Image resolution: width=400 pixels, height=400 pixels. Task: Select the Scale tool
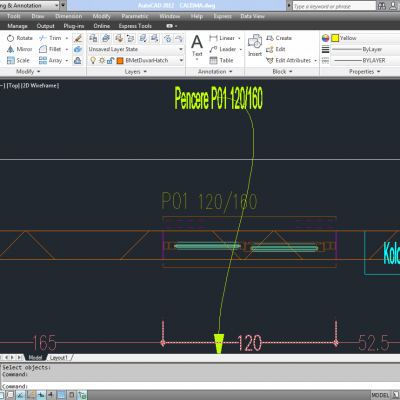(18, 60)
